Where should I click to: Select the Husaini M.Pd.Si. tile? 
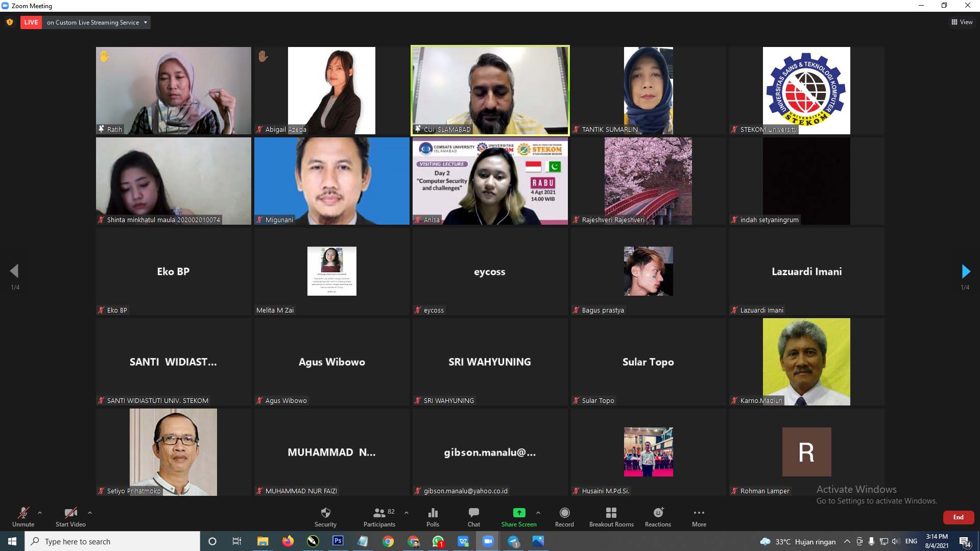(x=648, y=452)
